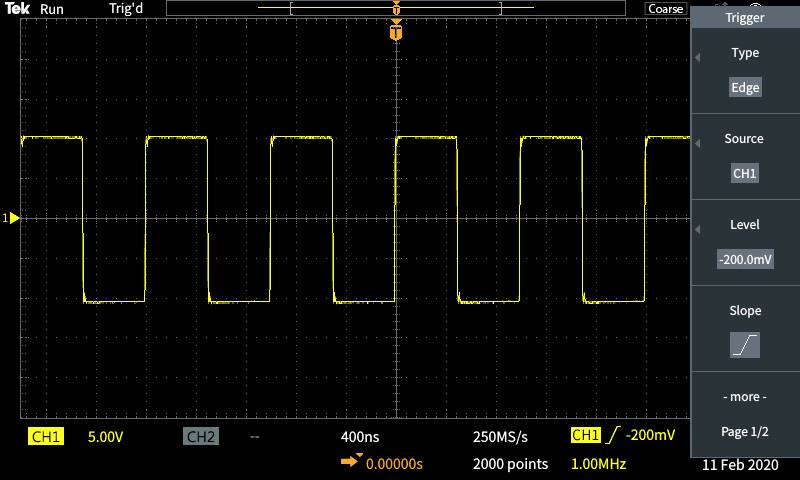Toggle the gray CH2 channel badge

201,437
